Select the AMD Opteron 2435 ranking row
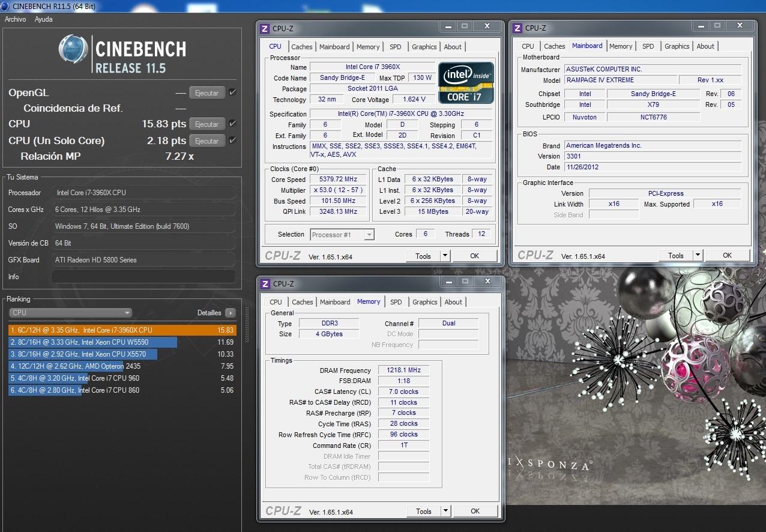Screen dimensions: 766x532 point(122,366)
